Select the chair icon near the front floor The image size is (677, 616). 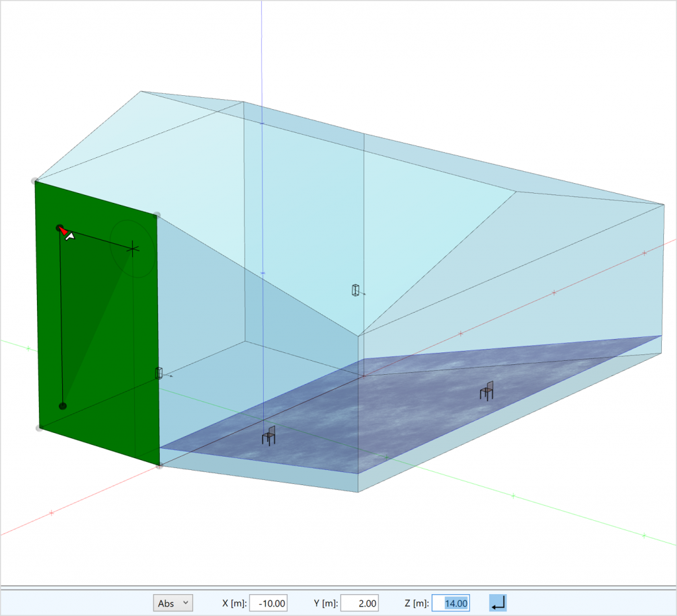click(268, 436)
